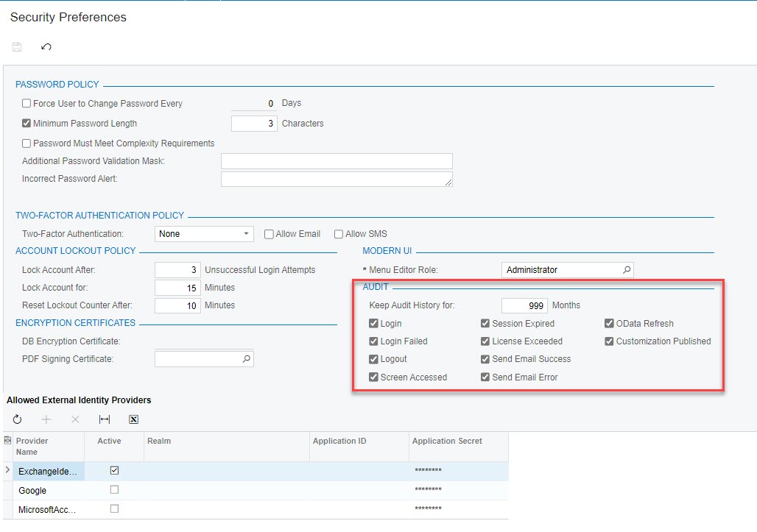Open Menu Editor Role lookup magnifier

627,269
